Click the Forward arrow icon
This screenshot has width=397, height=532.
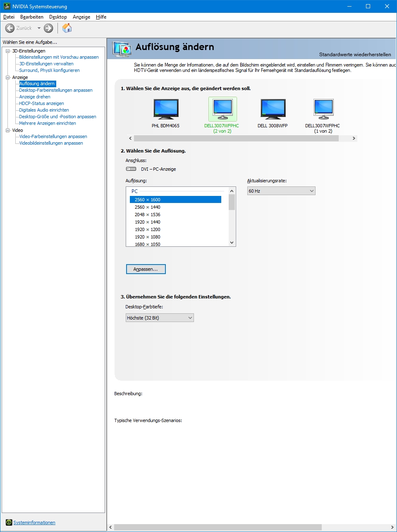coord(48,28)
